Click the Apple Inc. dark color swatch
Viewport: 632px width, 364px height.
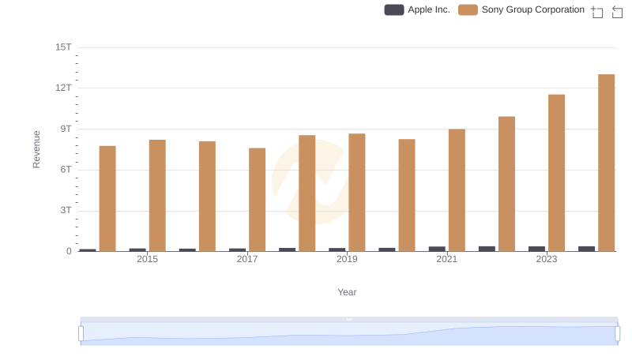394,9
